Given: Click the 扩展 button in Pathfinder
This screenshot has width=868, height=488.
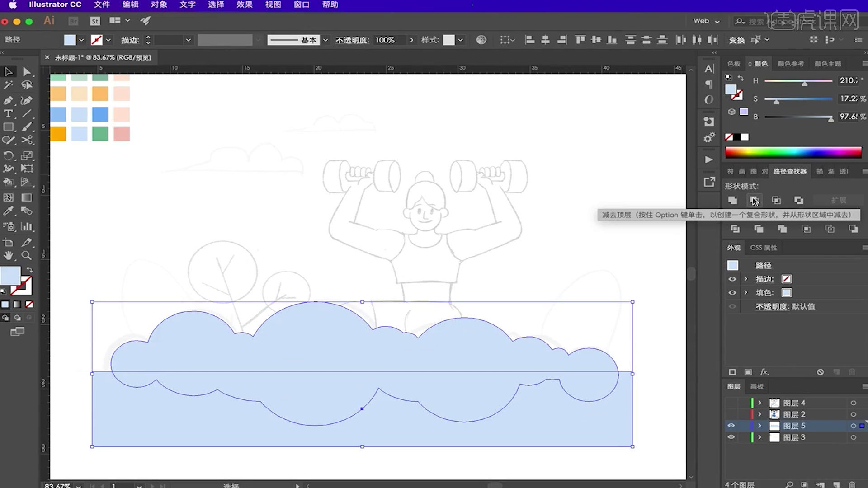Looking at the screenshot, I should (x=838, y=200).
